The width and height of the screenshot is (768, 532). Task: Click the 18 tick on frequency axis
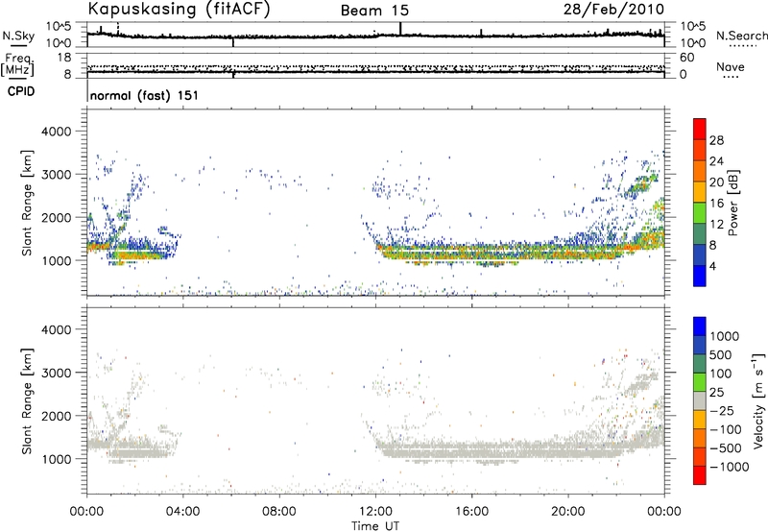[x=64, y=58]
